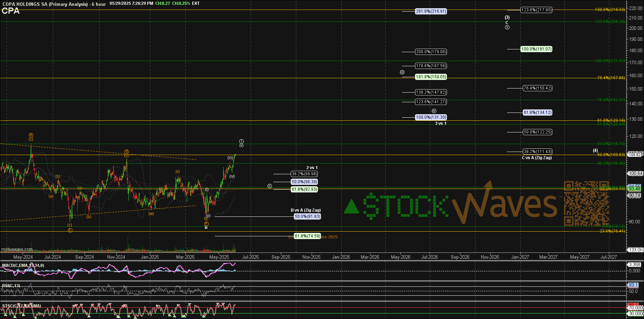The width and height of the screenshot is (644, 319).
Task: Click the 50.0%(122.25) Fibonacci label
Action: [538, 132]
